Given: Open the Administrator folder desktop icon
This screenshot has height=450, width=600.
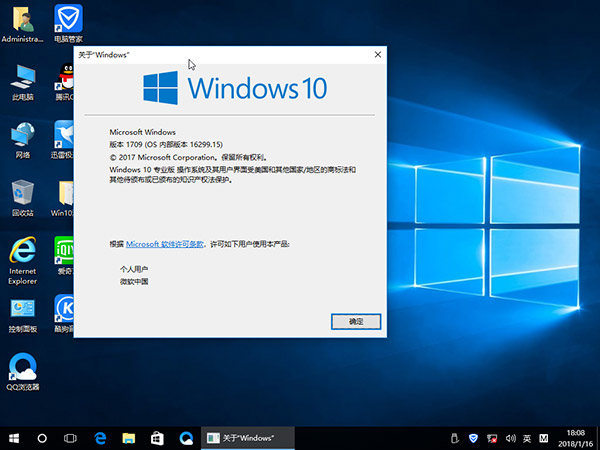Looking at the screenshot, I should 22,24.
